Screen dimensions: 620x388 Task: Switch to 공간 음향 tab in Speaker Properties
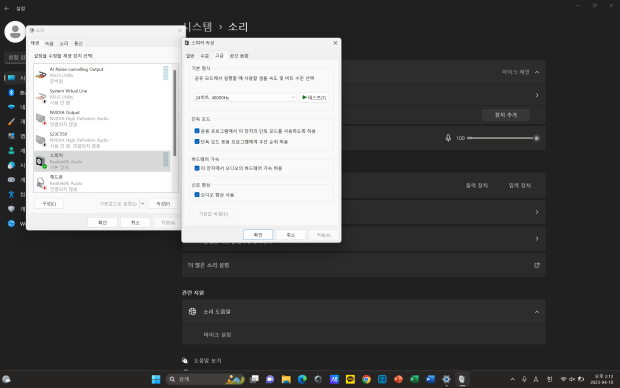coord(239,56)
